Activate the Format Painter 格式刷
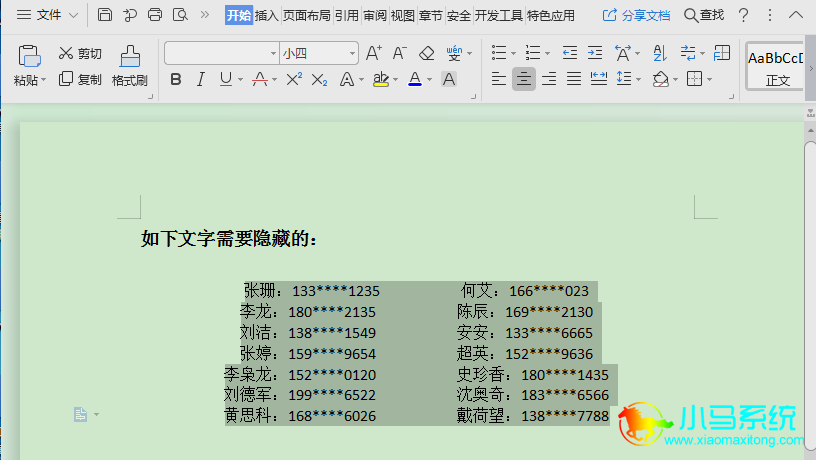The width and height of the screenshot is (816, 460). coord(130,66)
